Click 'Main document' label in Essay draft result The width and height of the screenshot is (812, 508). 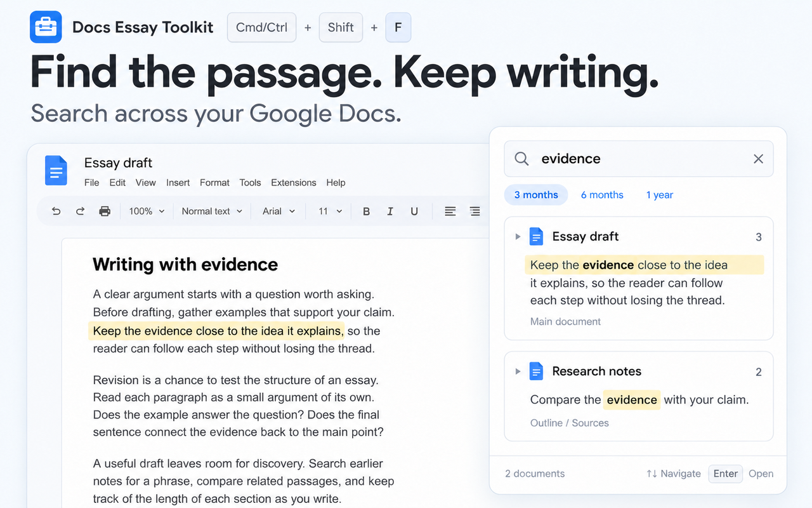(566, 322)
